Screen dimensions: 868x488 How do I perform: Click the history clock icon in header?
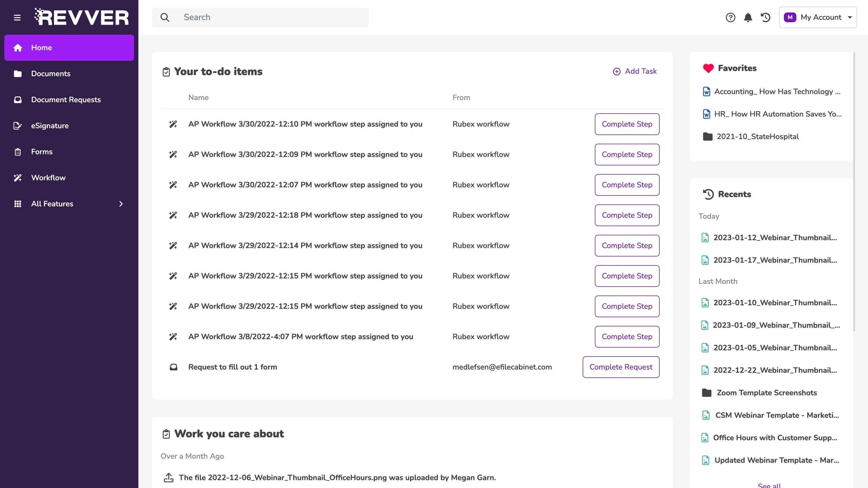pyautogui.click(x=765, y=18)
